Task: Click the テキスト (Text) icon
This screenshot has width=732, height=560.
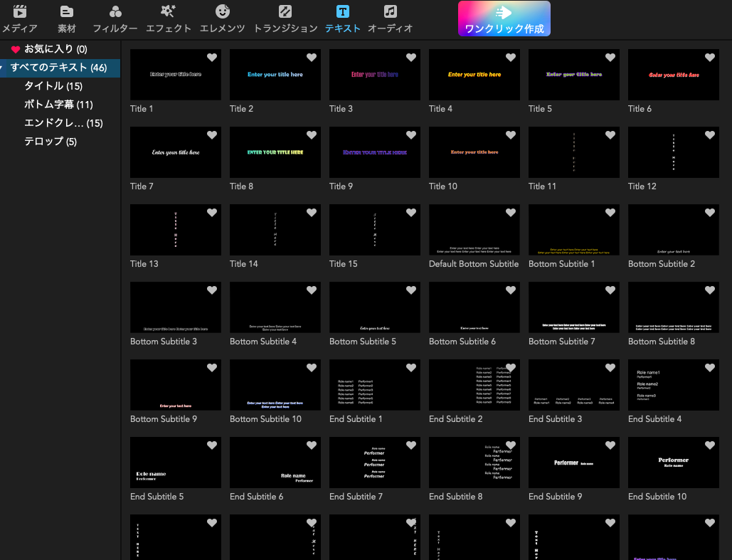Action: pos(343,12)
